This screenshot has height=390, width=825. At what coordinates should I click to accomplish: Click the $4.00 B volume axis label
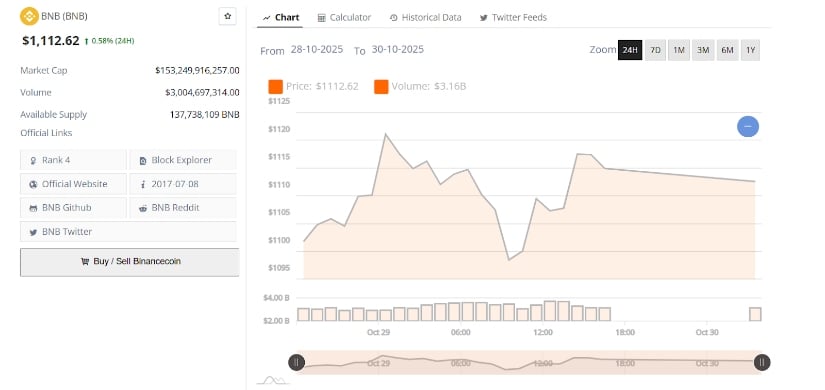(277, 298)
